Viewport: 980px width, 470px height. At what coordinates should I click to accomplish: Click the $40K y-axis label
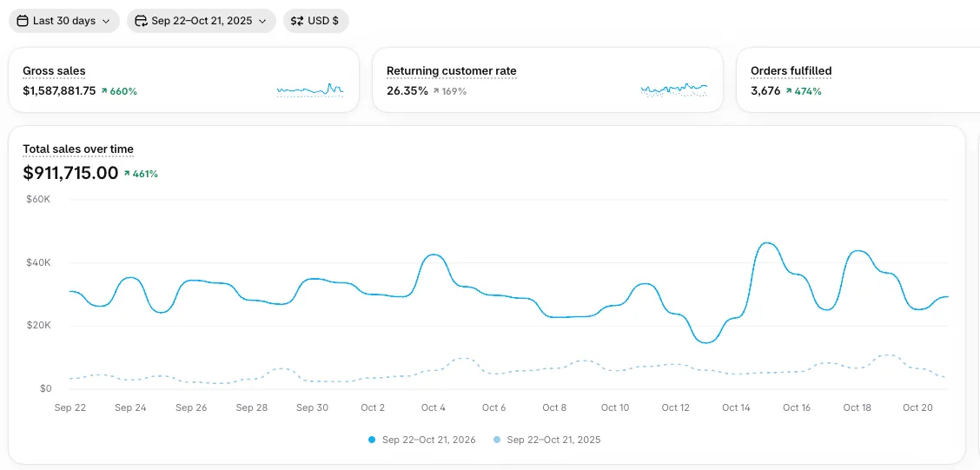tap(38, 262)
